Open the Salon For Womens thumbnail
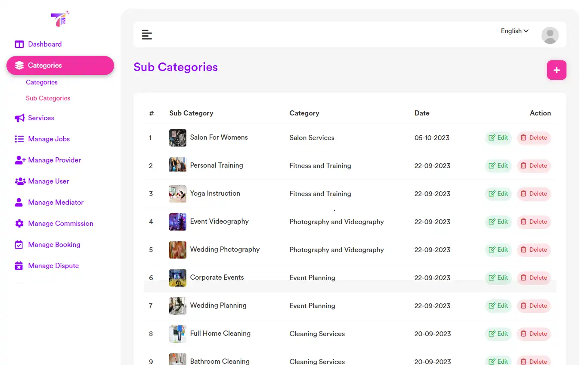The image size is (588, 365). pos(177,137)
